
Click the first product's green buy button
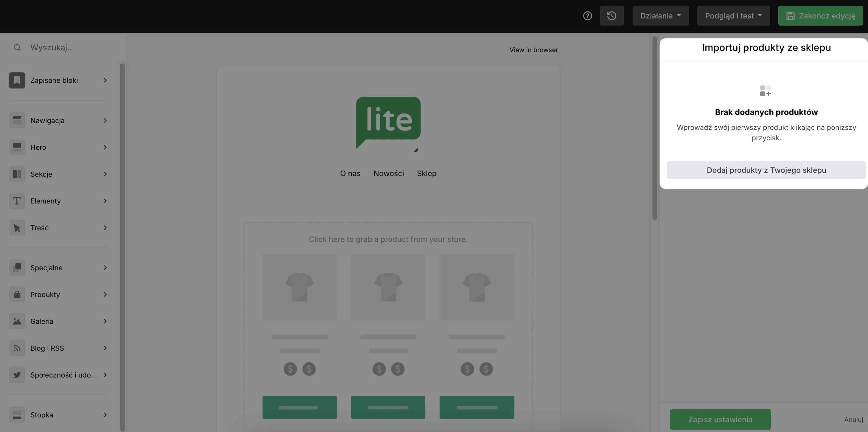[x=300, y=407]
